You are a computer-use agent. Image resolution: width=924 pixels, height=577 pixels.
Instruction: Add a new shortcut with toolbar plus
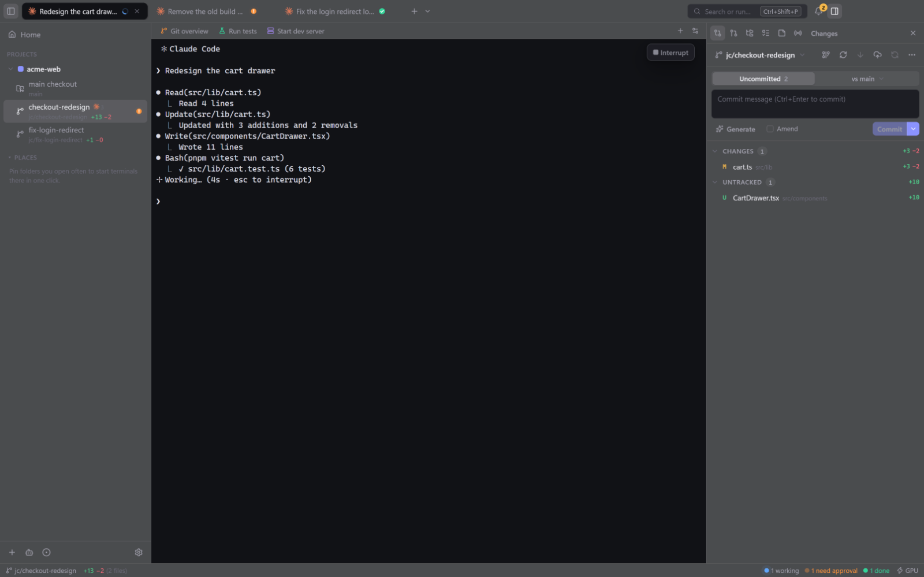tap(680, 31)
